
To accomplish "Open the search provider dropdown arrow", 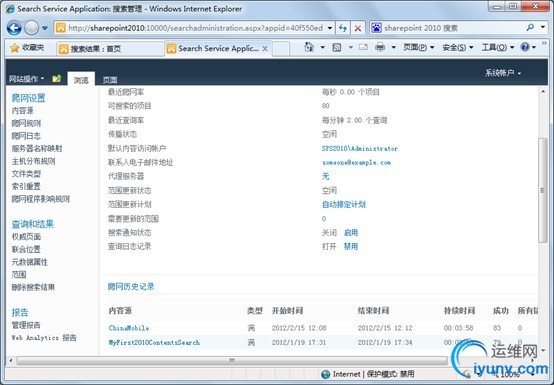I will [543, 27].
